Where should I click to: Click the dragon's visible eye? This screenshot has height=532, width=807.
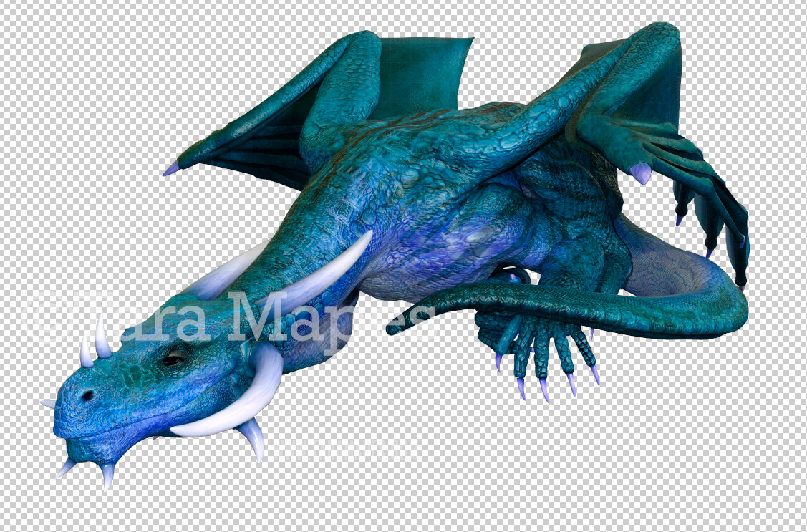(173, 359)
